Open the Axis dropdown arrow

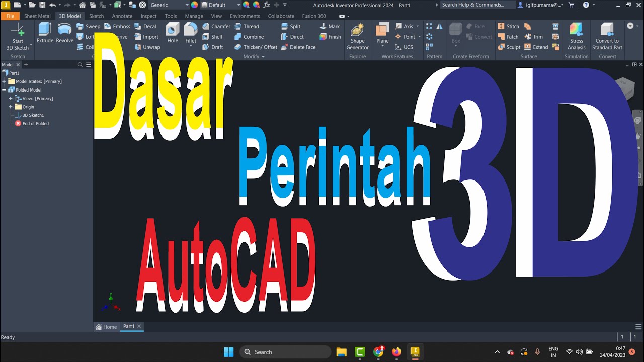click(417, 27)
